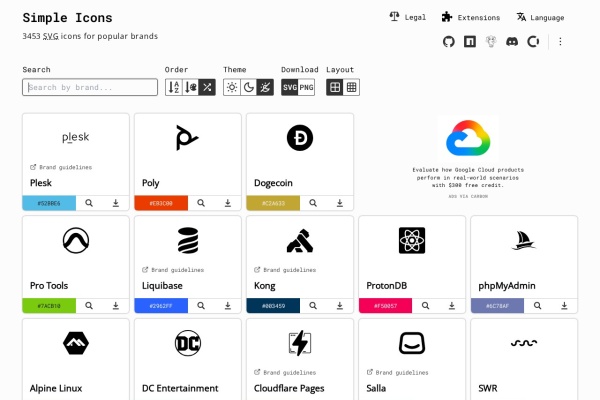
Task: Copy Liquibase color #2962FF
Action: pyautogui.click(x=161, y=306)
